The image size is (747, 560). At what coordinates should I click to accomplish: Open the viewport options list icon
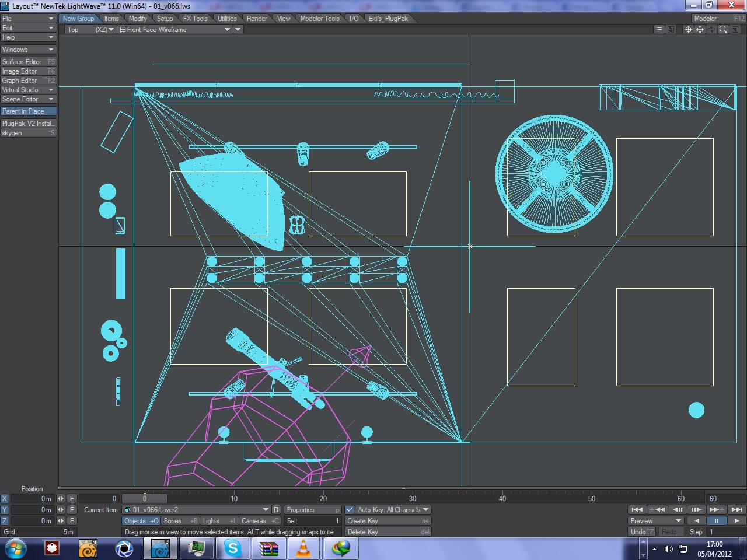tap(659, 30)
